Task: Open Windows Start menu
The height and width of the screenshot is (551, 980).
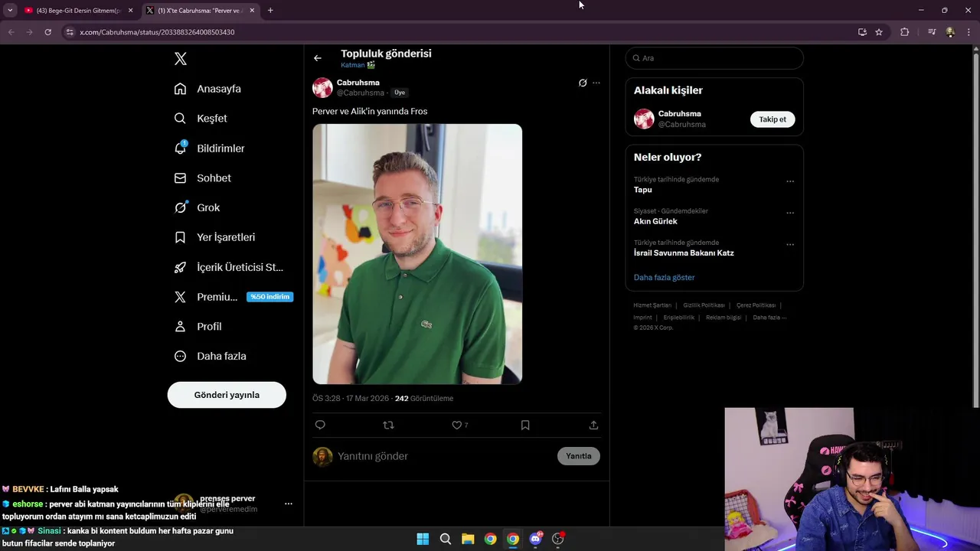Action: 423,539
